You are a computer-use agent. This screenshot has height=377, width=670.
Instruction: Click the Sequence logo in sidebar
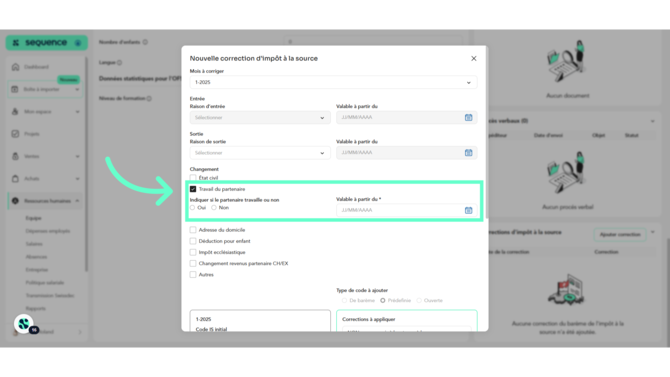[46, 43]
